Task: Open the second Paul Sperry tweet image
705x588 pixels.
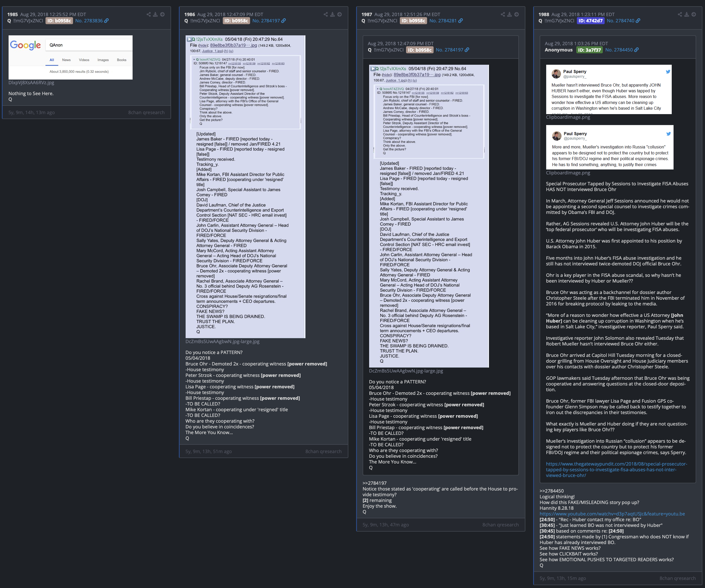Action: point(610,147)
